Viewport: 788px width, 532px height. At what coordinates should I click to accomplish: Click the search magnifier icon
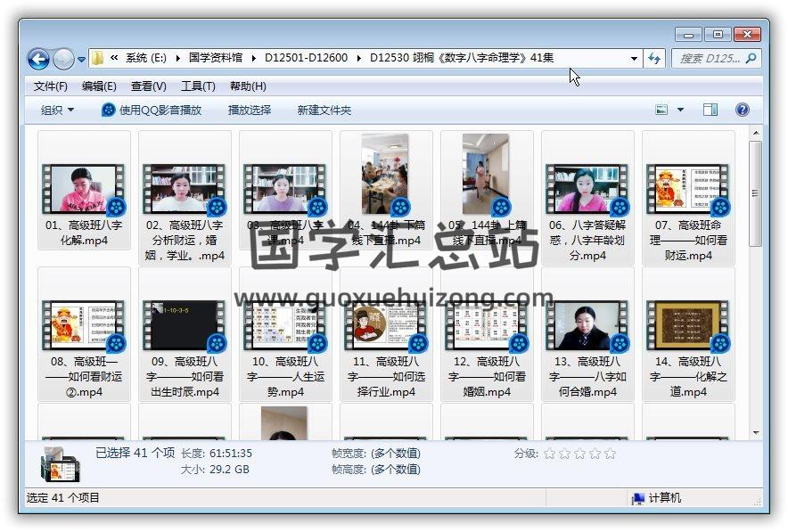tap(751, 59)
